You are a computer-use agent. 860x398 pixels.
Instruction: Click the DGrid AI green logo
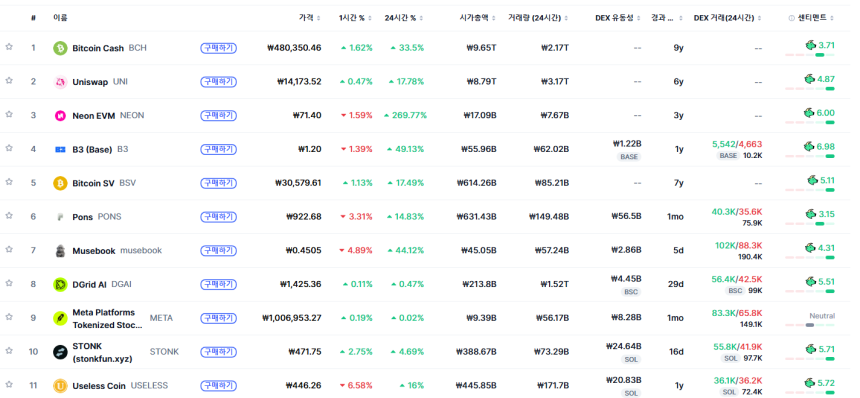60,285
